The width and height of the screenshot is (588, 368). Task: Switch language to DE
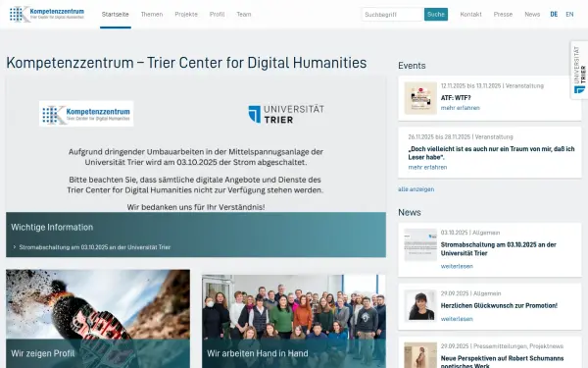pos(554,15)
